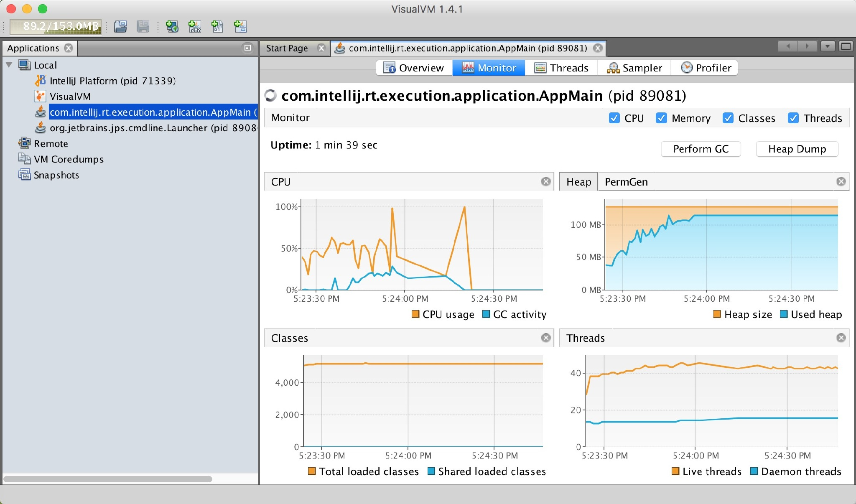Disable the Threads graph checkbox

click(x=793, y=118)
